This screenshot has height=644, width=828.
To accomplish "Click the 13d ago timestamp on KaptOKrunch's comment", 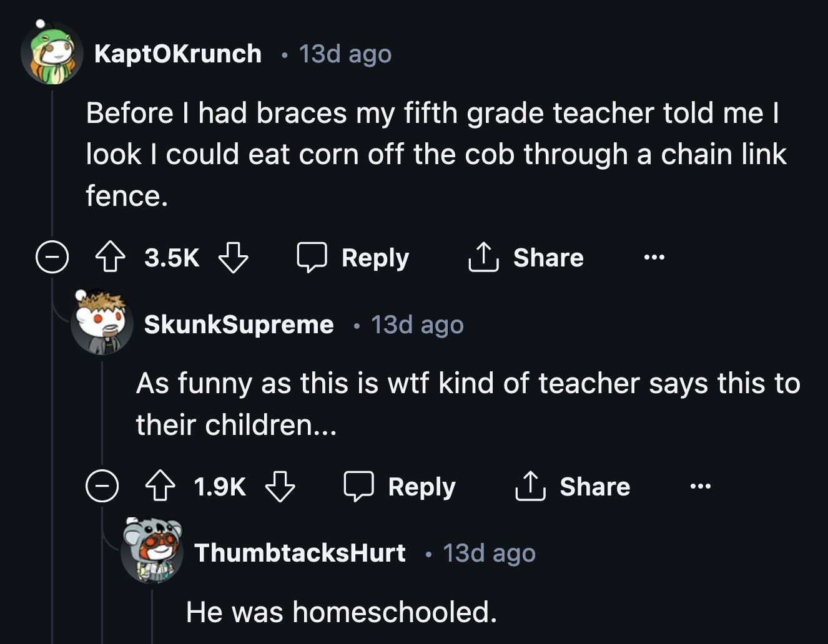I will tap(344, 54).
